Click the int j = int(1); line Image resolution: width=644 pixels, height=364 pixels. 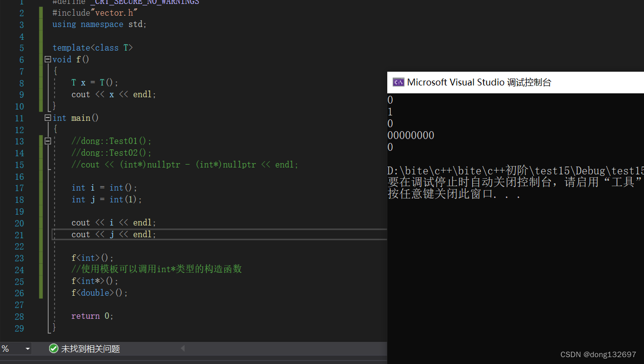coord(107,199)
